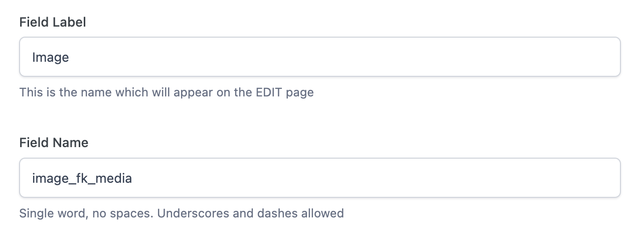Click the "Underscores and dashes allowed" text
The height and width of the screenshot is (237, 644).
[x=251, y=213]
